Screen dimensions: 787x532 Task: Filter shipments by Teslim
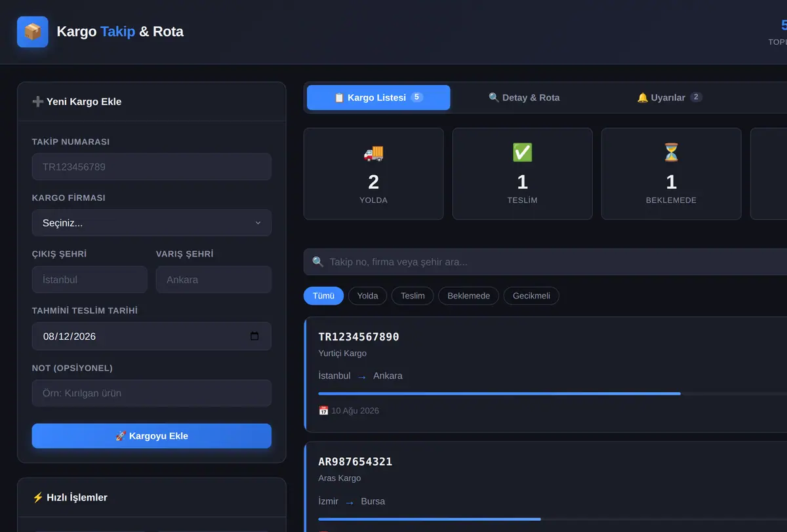[x=413, y=296]
